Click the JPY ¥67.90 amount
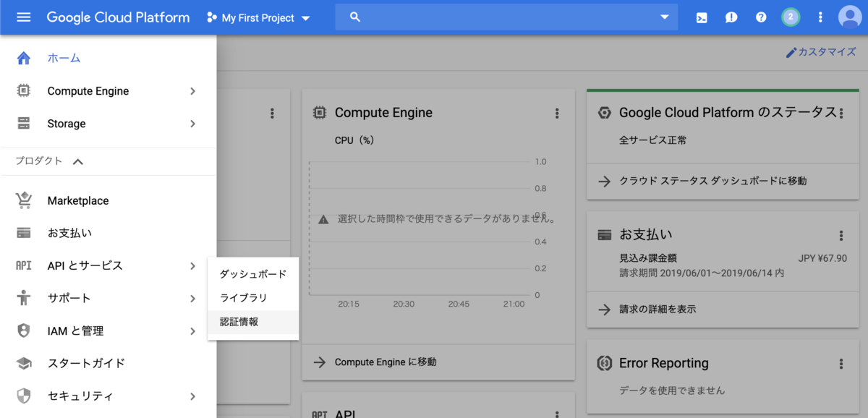Image resolution: width=868 pixels, height=418 pixels. click(x=822, y=258)
